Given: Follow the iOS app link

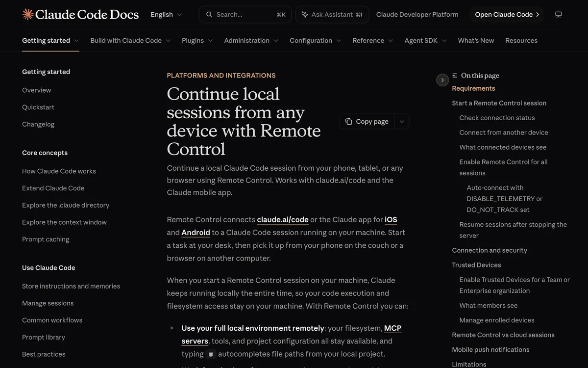Looking at the screenshot, I should (x=391, y=220).
